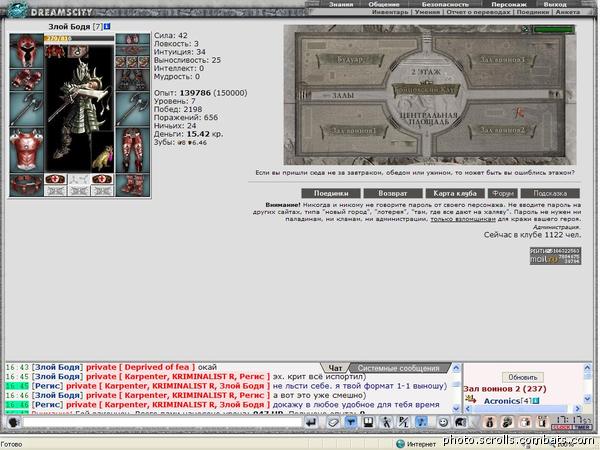Switch to Системные сообщения tab
Screen dimensions: 600x450
pos(398,367)
